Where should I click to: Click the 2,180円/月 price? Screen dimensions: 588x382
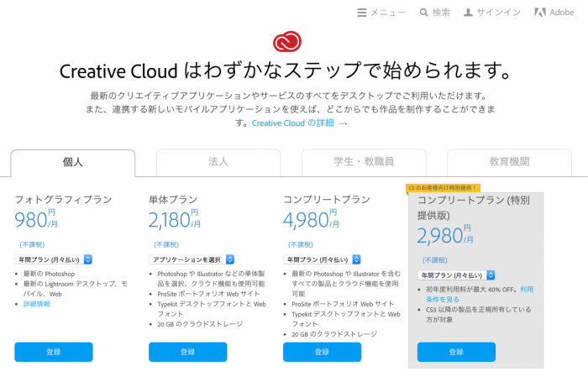[175, 220]
